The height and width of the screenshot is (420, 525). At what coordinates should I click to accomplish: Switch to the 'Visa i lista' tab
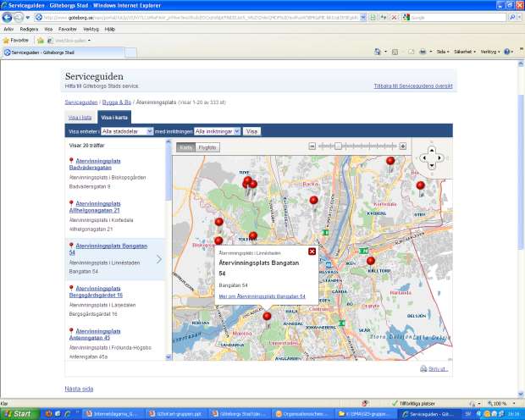pyautogui.click(x=80, y=118)
